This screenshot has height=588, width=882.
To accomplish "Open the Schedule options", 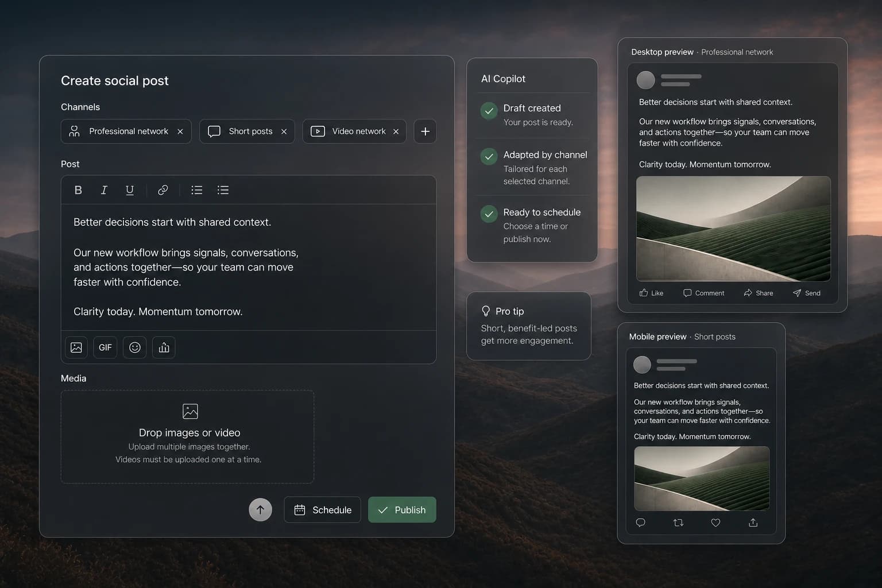I will (322, 510).
